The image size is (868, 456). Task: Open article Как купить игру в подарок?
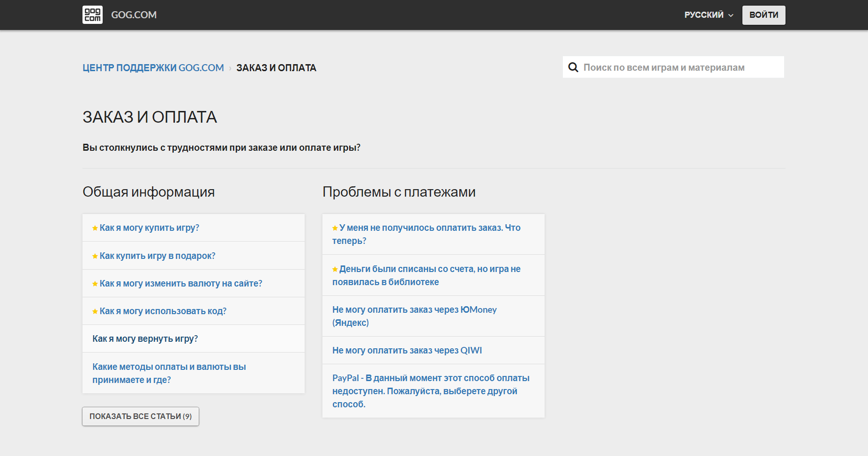coord(157,256)
